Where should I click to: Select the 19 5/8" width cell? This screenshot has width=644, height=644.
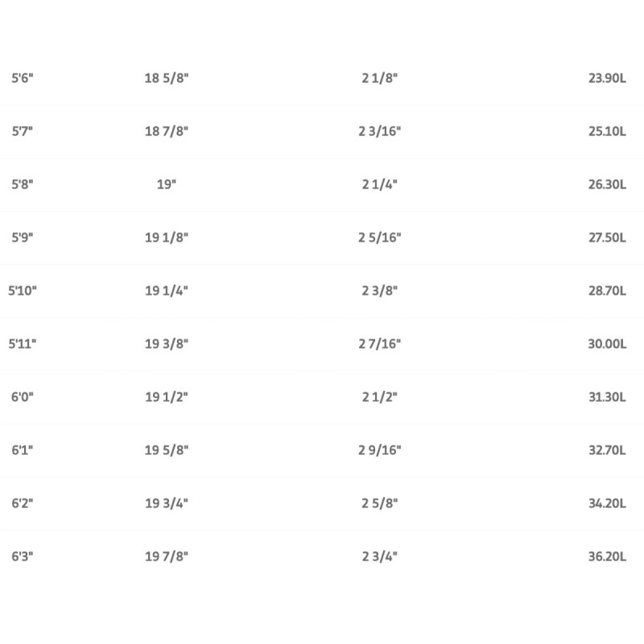pos(167,450)
